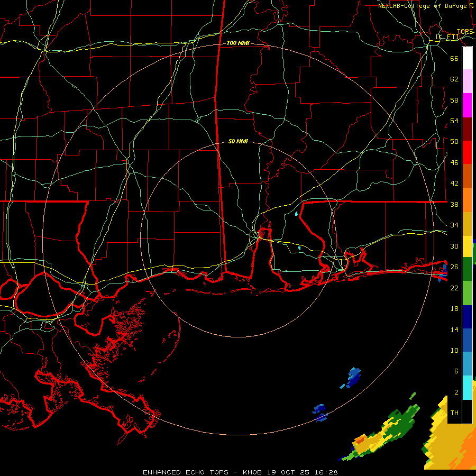Click the "14" legend value
The height and width of the screenshot is (476, 476).
pos(454,329)
